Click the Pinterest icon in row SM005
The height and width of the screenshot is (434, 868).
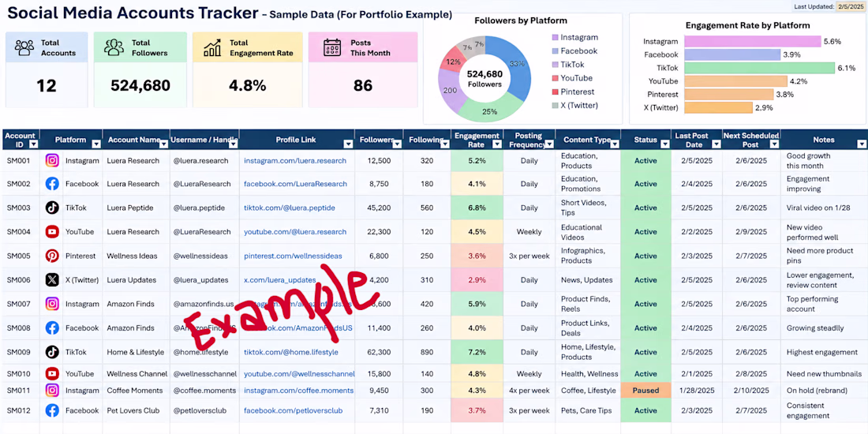pyautogui.click(x=52, y=256)
